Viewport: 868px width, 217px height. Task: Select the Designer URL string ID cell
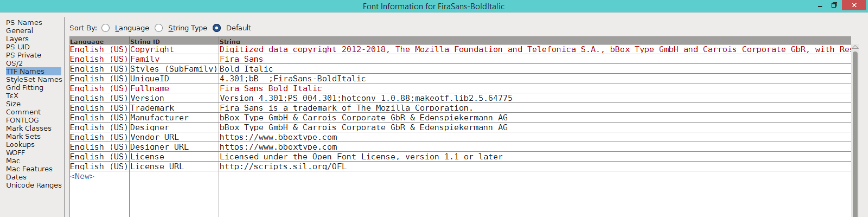[x=174, y=147]
